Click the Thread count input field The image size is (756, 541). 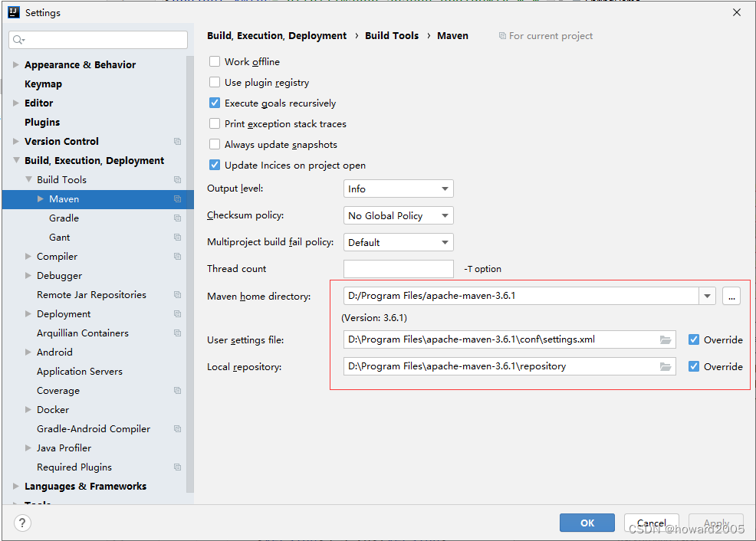pos(398,269)
